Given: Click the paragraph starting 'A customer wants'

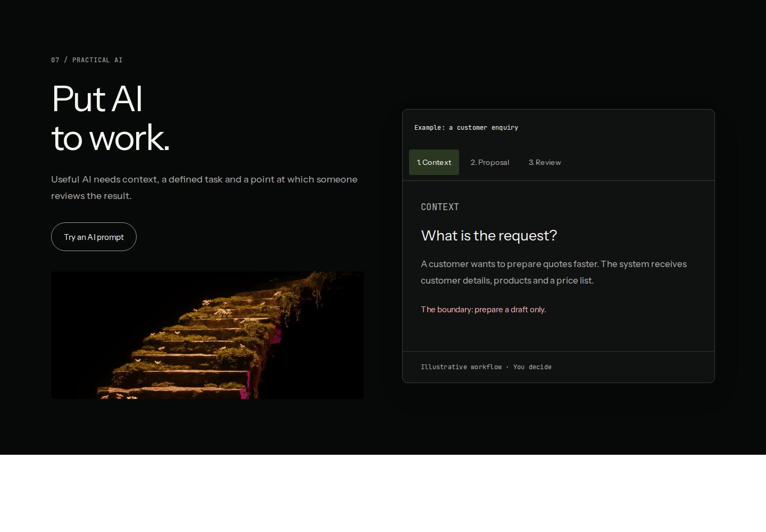Looking at the screenshot, I should pyautogui.click(x=554, y=272).
